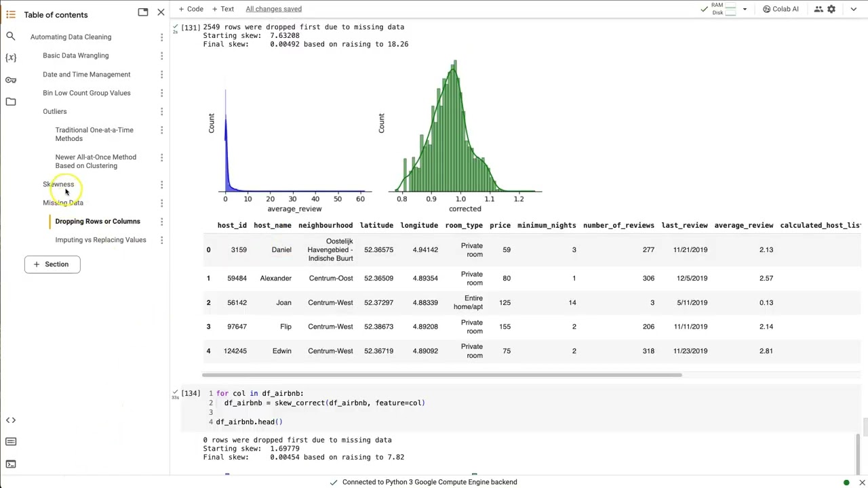The image size is (868, 488).
Task: Go to Imputing vs Replacing Values section
Action: (100, 240)
